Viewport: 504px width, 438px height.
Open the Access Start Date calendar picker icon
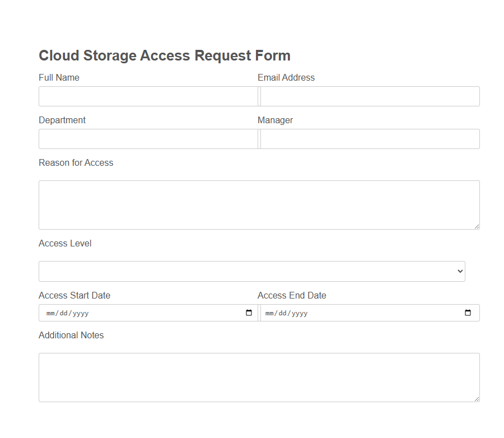click(x=249, y=313)
